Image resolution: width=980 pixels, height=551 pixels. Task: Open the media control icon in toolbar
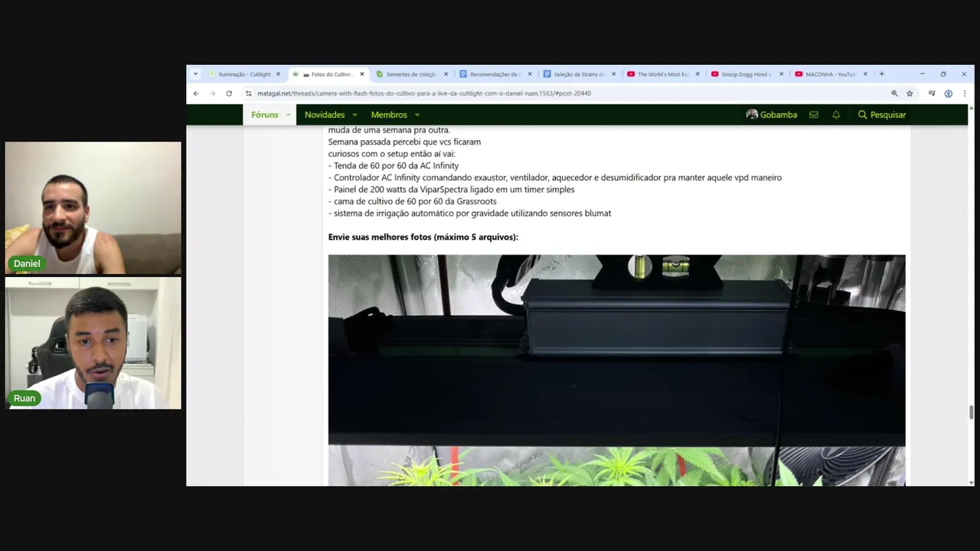932,93
